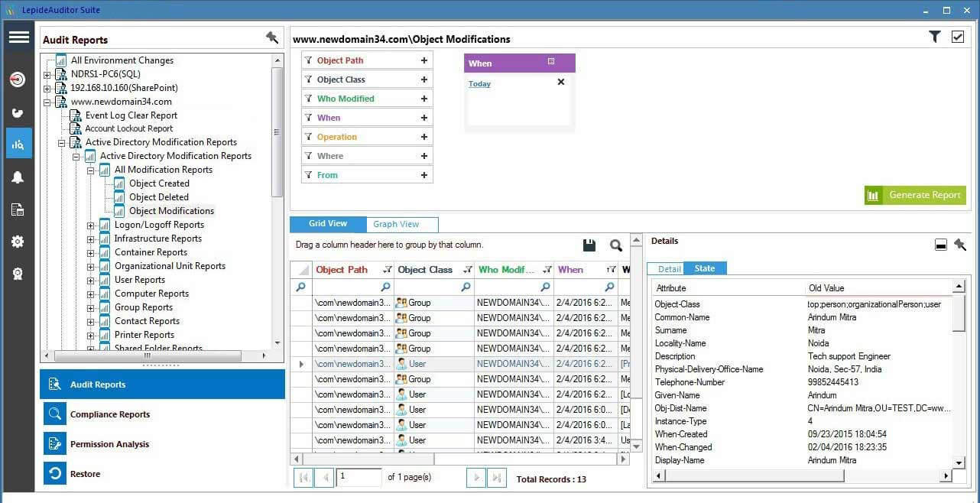Viewport: 980px width, 503px height.
Task: Select the alerts bell icon
Action: [x=18, y=177]
